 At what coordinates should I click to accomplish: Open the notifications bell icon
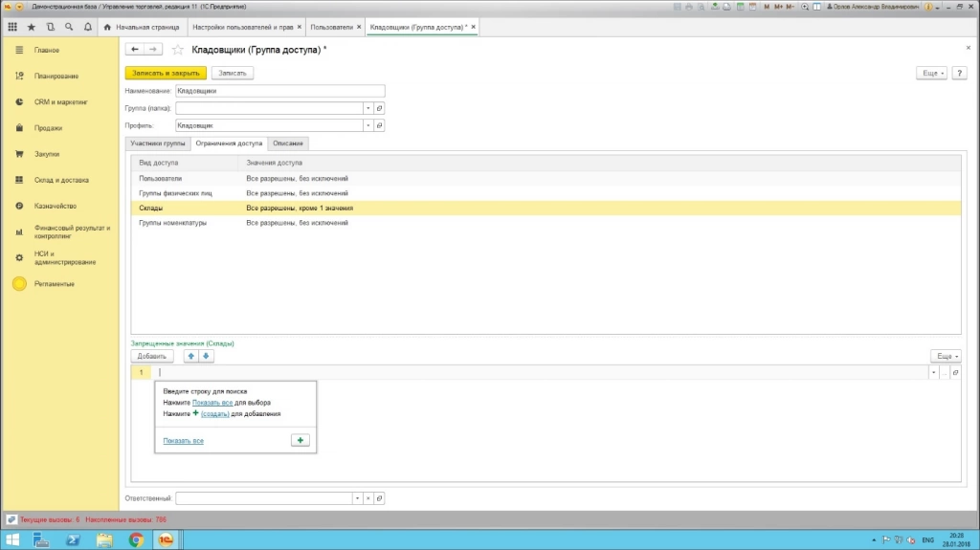[x=87, y=27]
